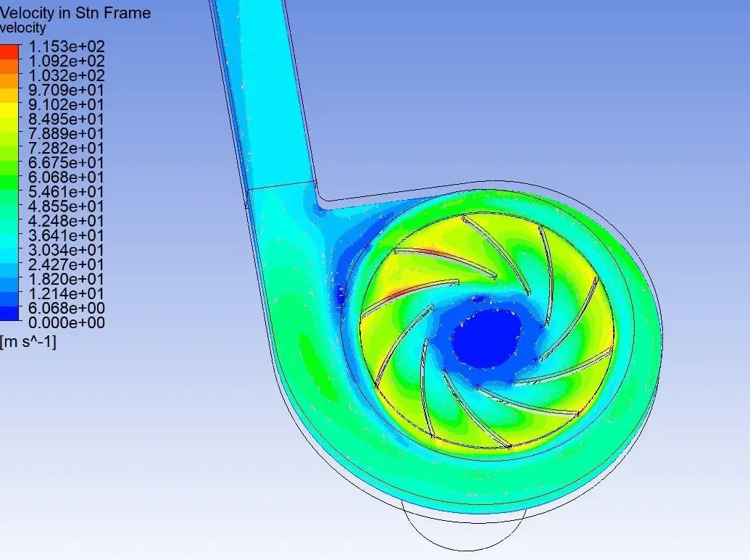Select the 'velocity' variable label under the title
This screenshot has width=750, height=560.
pyautogui.click(x=23, y=28)
